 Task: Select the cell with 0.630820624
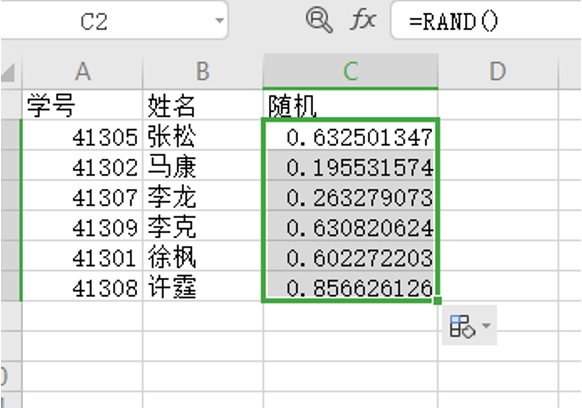351,226
